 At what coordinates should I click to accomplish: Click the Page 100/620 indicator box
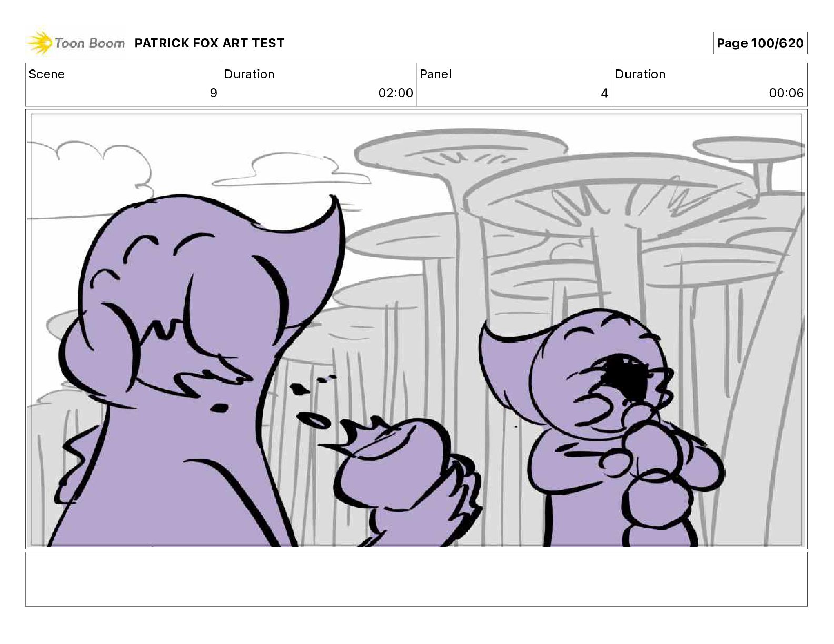760,43
